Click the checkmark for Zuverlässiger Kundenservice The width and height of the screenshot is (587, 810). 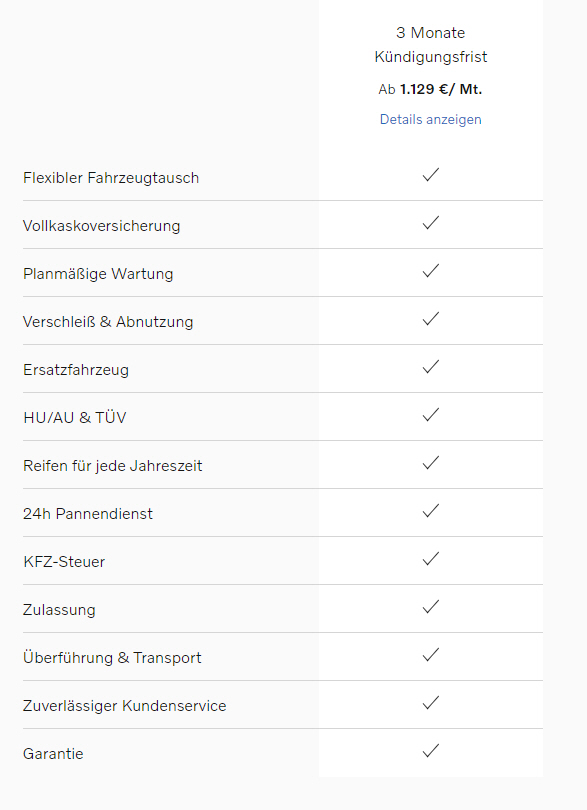coord(430,703)
